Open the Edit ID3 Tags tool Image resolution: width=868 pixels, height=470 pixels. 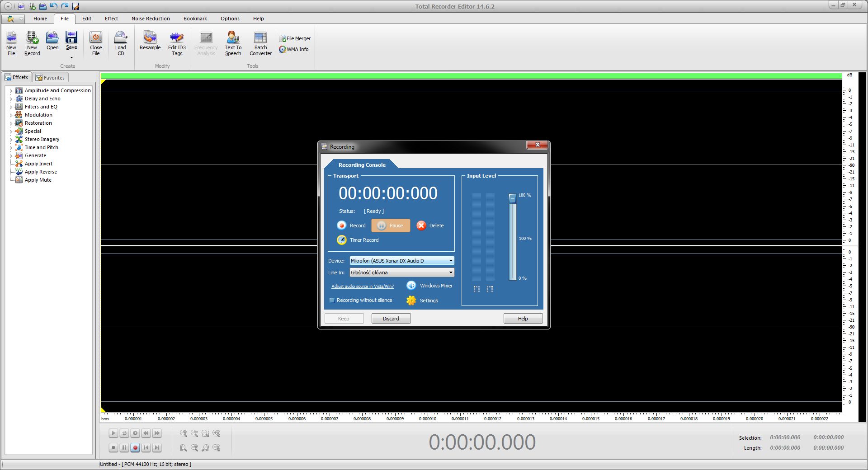[177, 43]
